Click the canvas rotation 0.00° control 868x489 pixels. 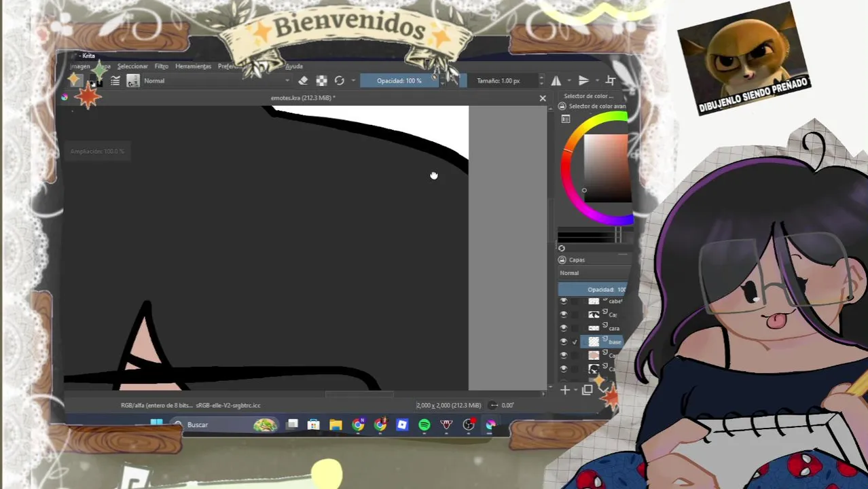click(x=503, y=405)
